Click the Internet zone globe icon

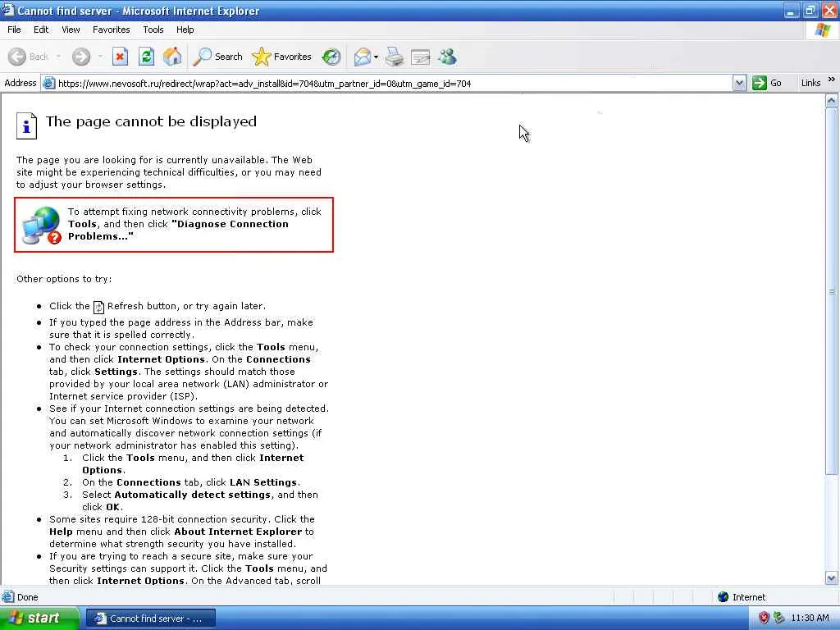724,597
